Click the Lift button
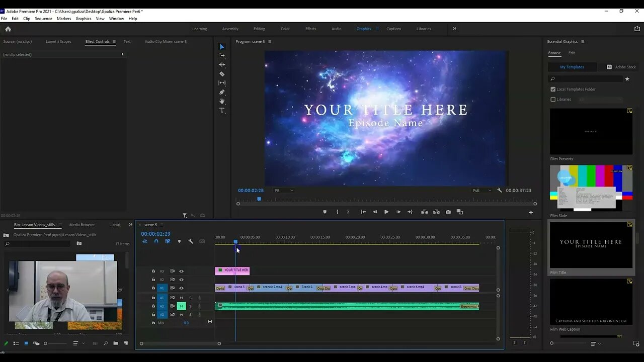This screenshot has height=362, width=644. point(425,212)
